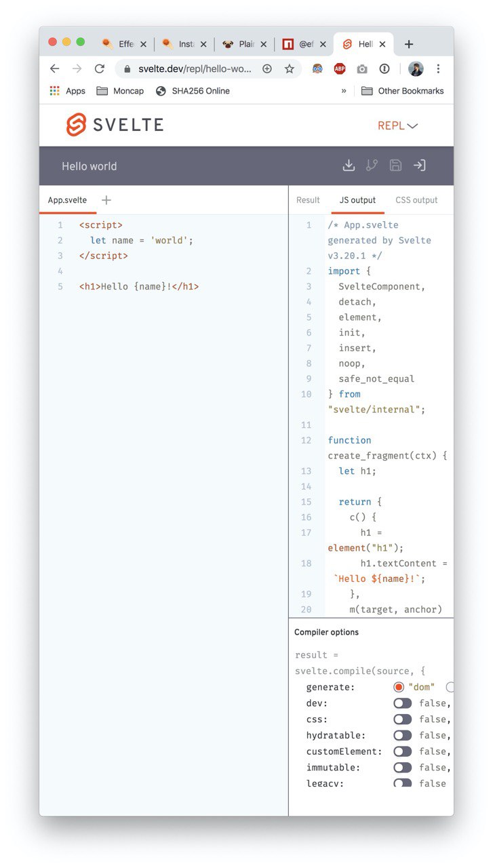Go back with browser back arrow
The width and height of the screenshot is (493, 868).
[55, 68]
